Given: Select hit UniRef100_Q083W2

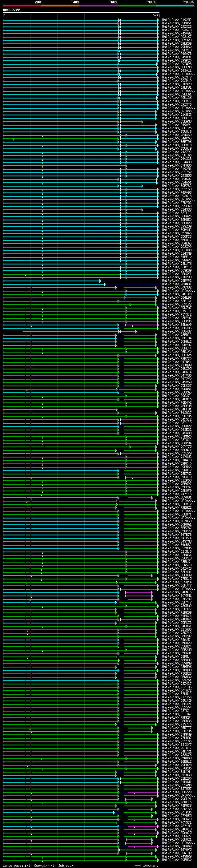Looking at the screenshot, I should (x=177, y=287).
